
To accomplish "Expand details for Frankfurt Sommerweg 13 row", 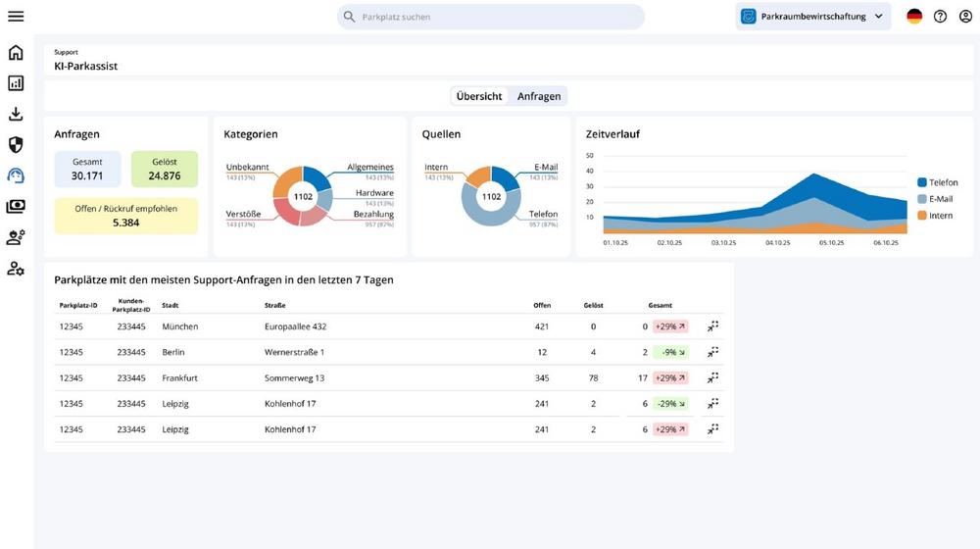I will point(712,377).
